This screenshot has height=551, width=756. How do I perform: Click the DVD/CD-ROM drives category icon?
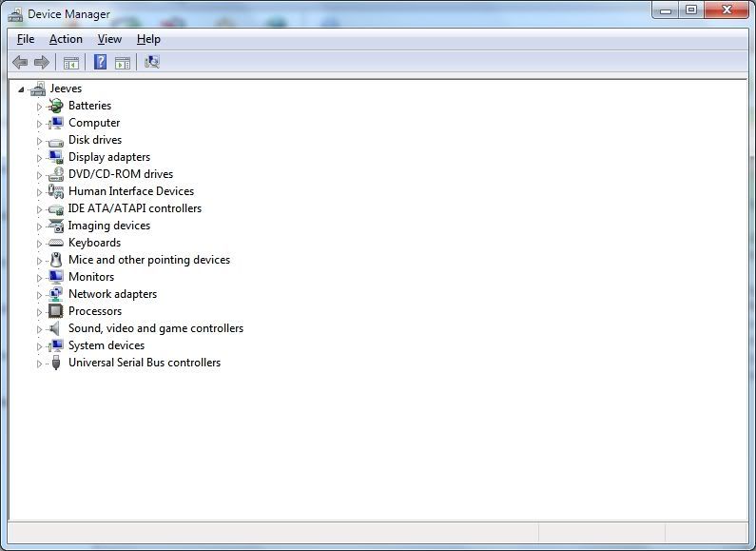56,174
